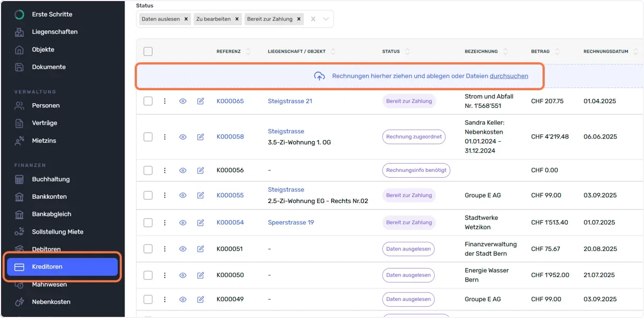Screen dimensions: 644x318
Task: Sort invoices by Rechnungsdatum
Action: click(635, 52)
